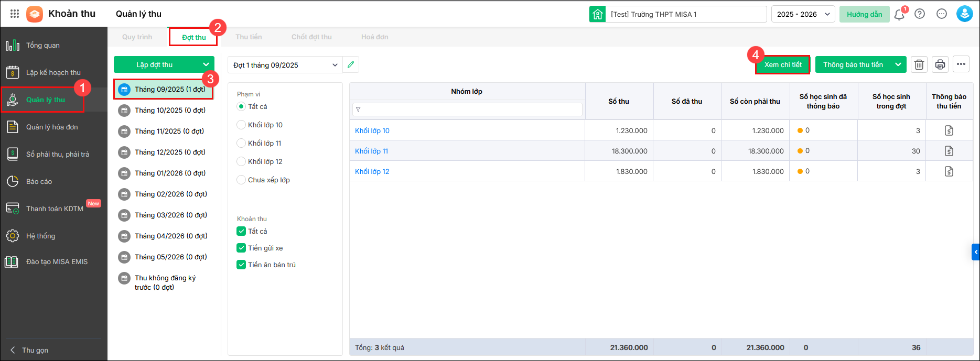Click the print icon
This screenshot has width=980, height=361.
point(940,64)
